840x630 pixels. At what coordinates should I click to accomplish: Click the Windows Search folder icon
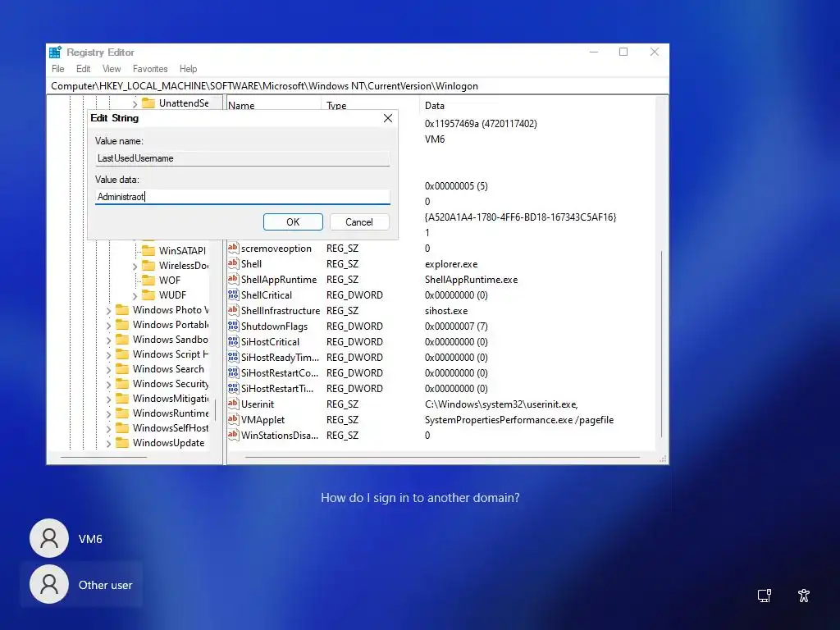(122, 368)
